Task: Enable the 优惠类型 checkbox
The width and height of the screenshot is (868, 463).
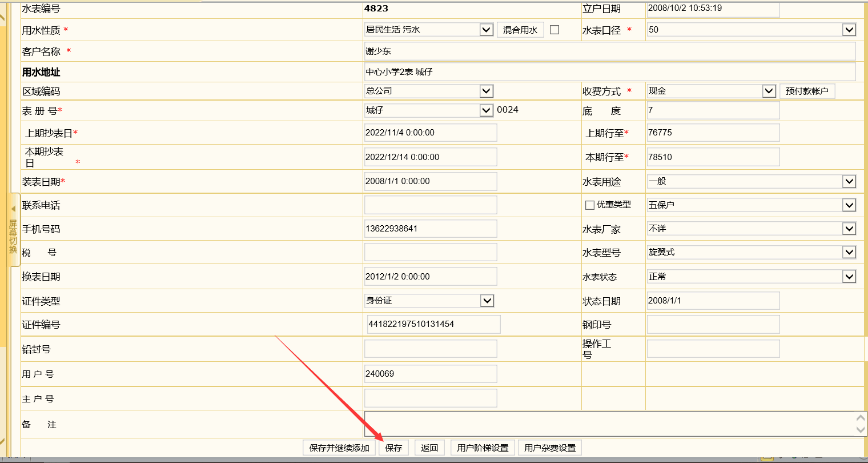Action: click(590, 205)
